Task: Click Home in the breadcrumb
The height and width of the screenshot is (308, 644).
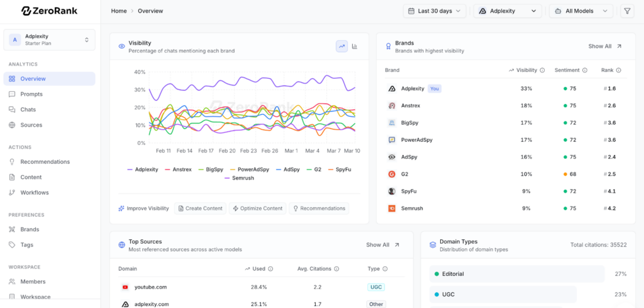Action: click(118, 11)
